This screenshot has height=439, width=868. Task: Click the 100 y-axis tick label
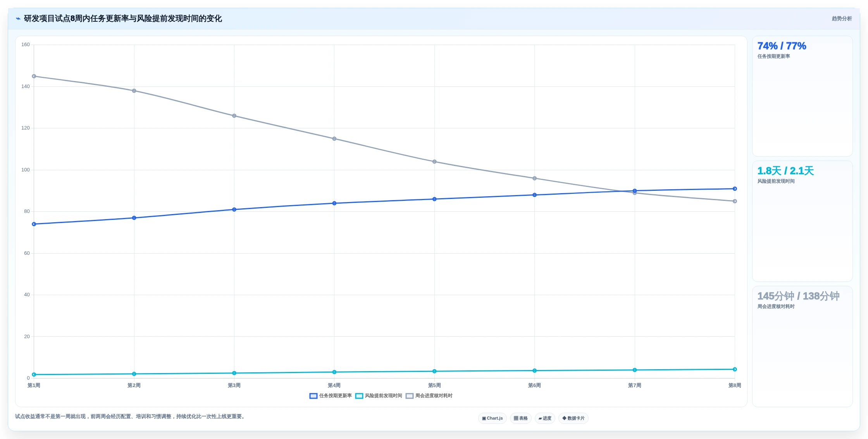26,170
